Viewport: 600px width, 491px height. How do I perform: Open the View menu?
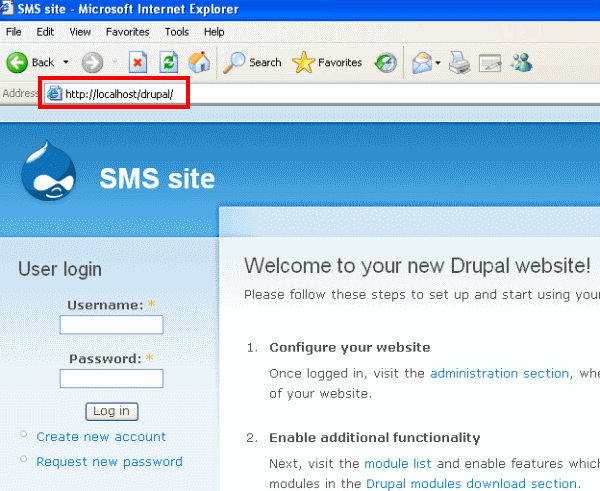[x=80, y=32]
